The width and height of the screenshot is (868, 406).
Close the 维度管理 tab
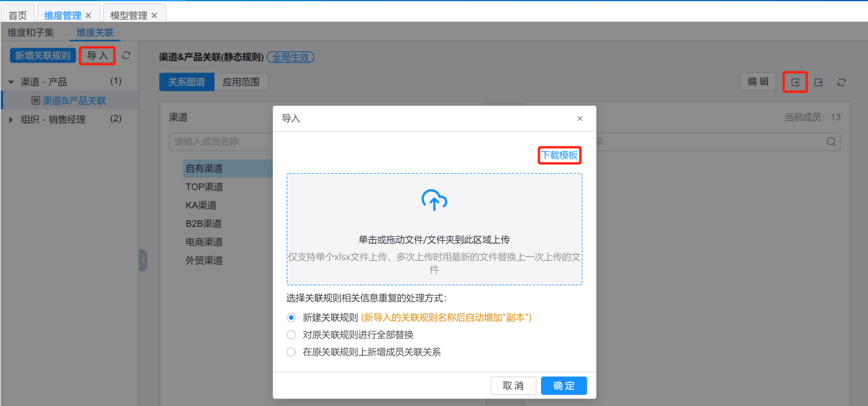tap(88, 15)
